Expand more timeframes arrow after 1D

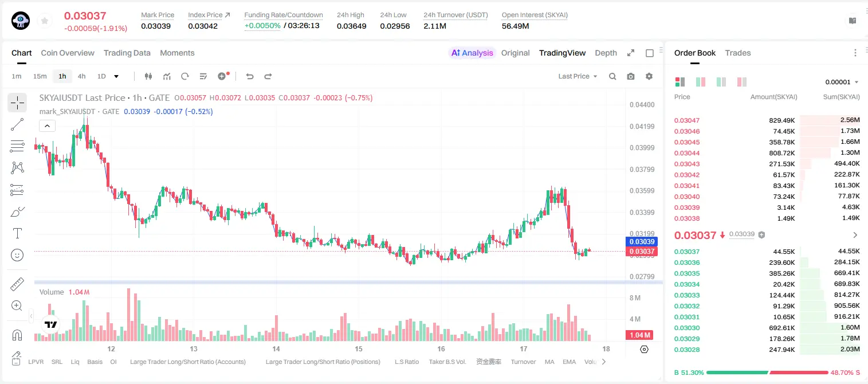116,76
